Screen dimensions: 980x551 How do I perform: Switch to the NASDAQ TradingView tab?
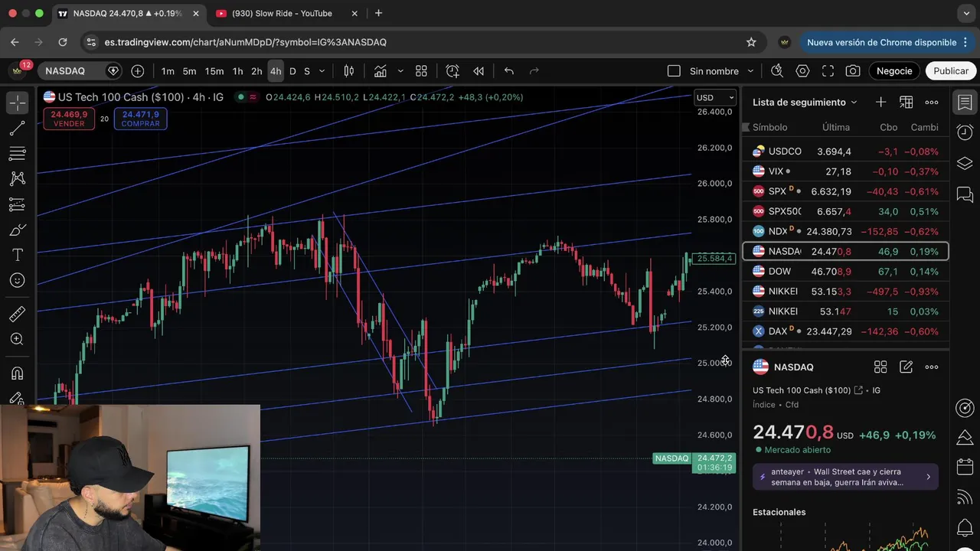click(129, 13)
